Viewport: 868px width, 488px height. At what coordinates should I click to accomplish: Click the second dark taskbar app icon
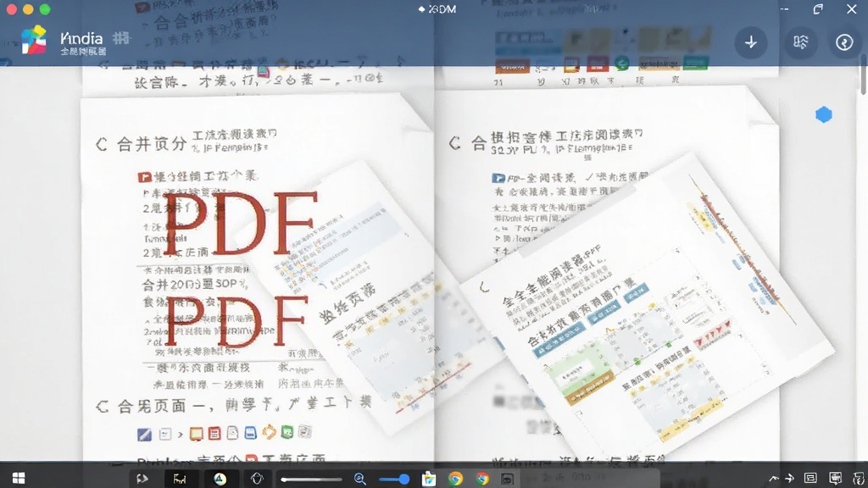pos(180,479)
